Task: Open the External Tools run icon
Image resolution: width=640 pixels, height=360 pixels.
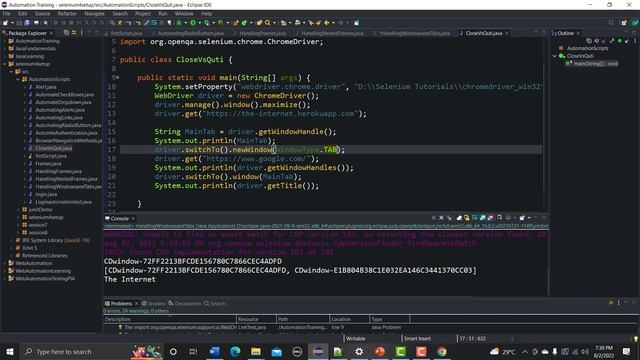Action: [x=220, y=23]
